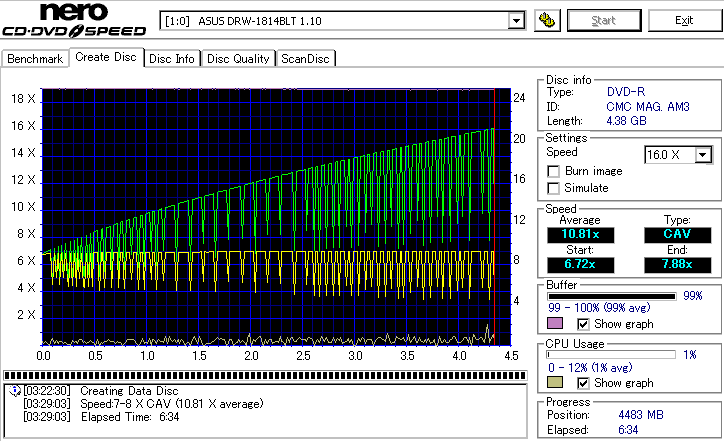Screen dimensions: 724x441
Task: Select the ScanDisc tab
Action: [306, 59]
